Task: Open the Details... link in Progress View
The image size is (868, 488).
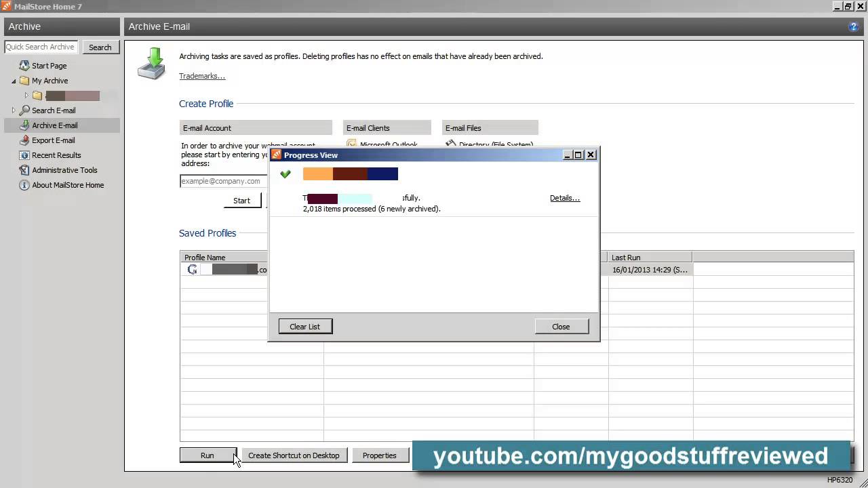Action: tap(565, 199)
